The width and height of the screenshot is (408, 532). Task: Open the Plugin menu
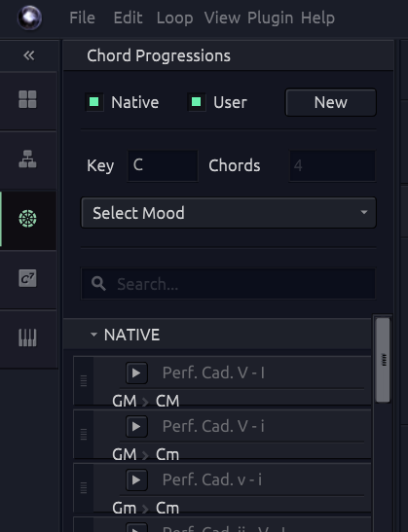click(270, 18)
